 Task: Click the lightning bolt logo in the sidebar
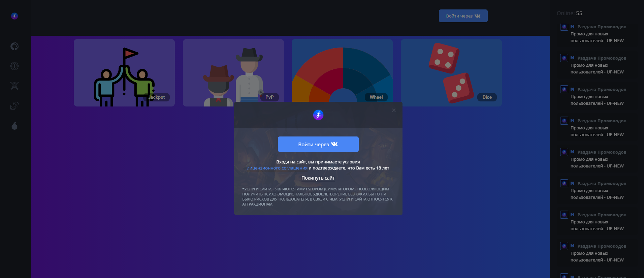tap(14, 16)
